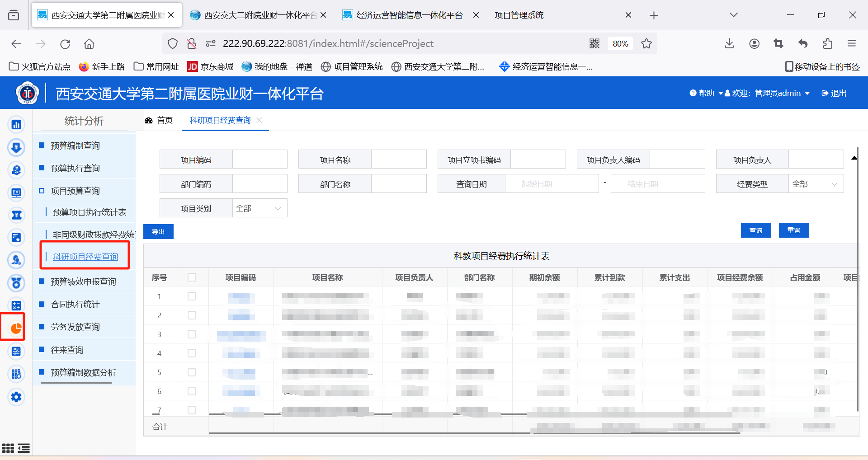868x460 pixels.
Task: Adjust the 80% page zoom control
Action: coord(620,43)
